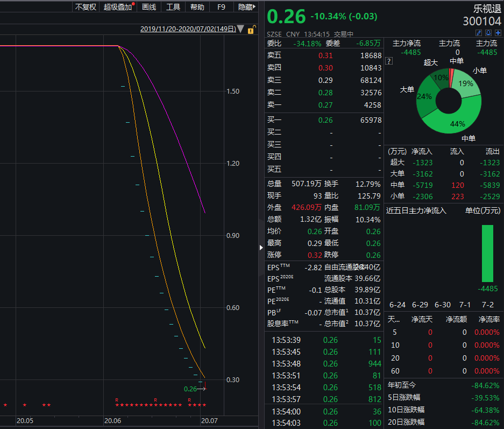Click the 卖一 ask price 0.27
Screen dimensions: 504x429
(x=325, y=105)
